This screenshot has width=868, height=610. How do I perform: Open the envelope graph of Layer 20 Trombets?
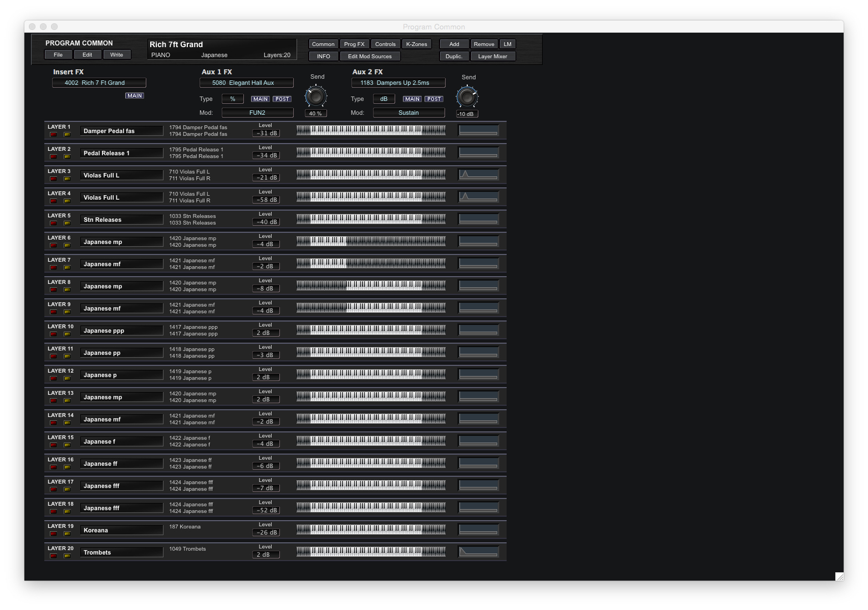(478, 552)
